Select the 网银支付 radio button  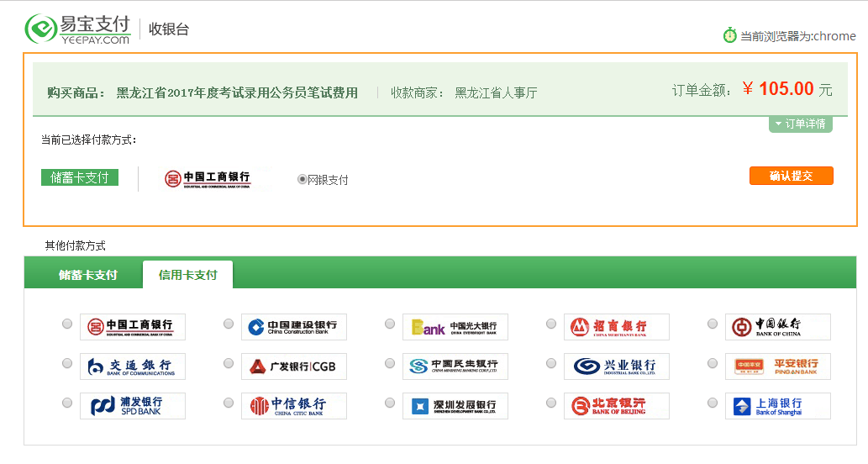(302, 179)
